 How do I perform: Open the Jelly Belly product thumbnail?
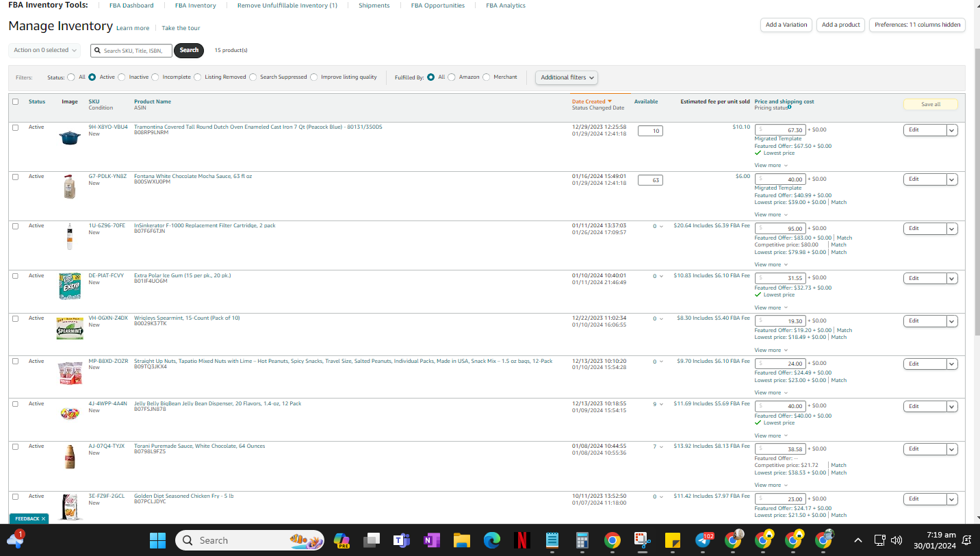pyautogui.click(x=70, y=413)
